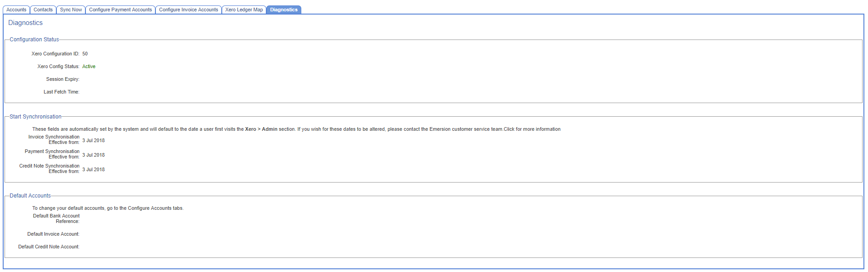Click the Default Invoice Account label

[53, 234]
